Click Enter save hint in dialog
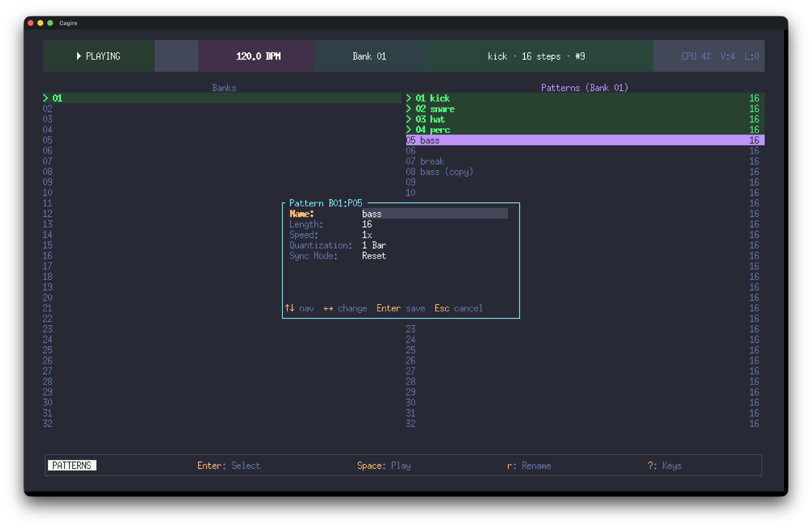812x528 pixels. click(x=400, y=308)
